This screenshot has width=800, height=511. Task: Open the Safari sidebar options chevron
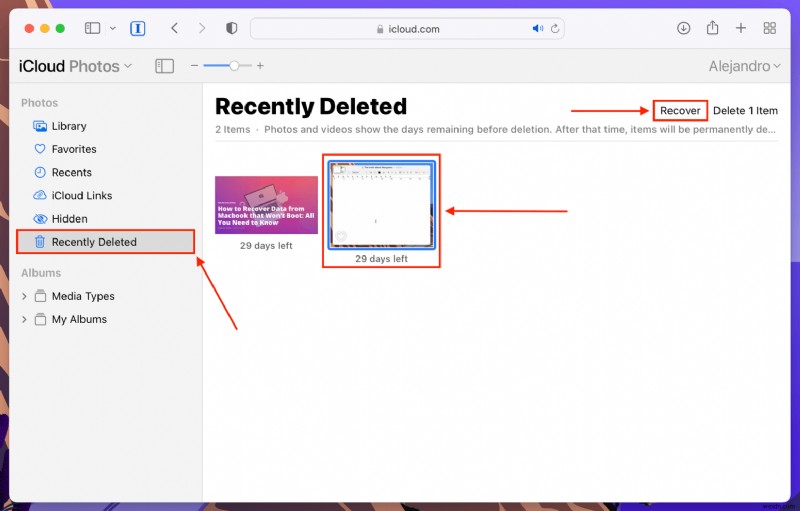[x=113, y=29]
